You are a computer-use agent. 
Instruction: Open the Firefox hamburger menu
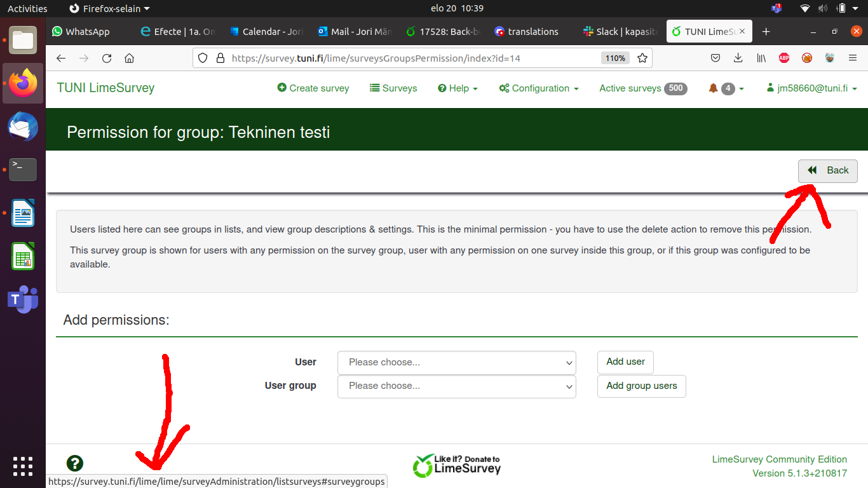853,58
